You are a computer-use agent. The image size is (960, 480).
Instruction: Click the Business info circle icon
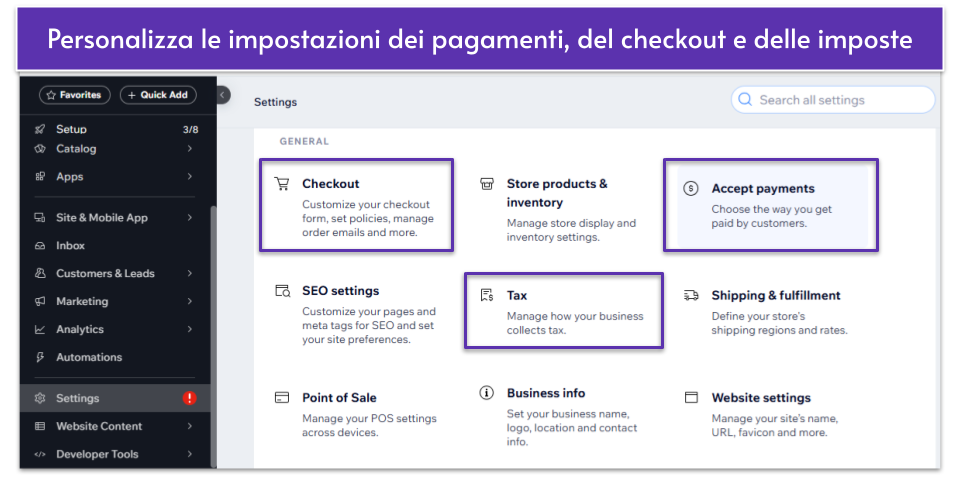487,393
